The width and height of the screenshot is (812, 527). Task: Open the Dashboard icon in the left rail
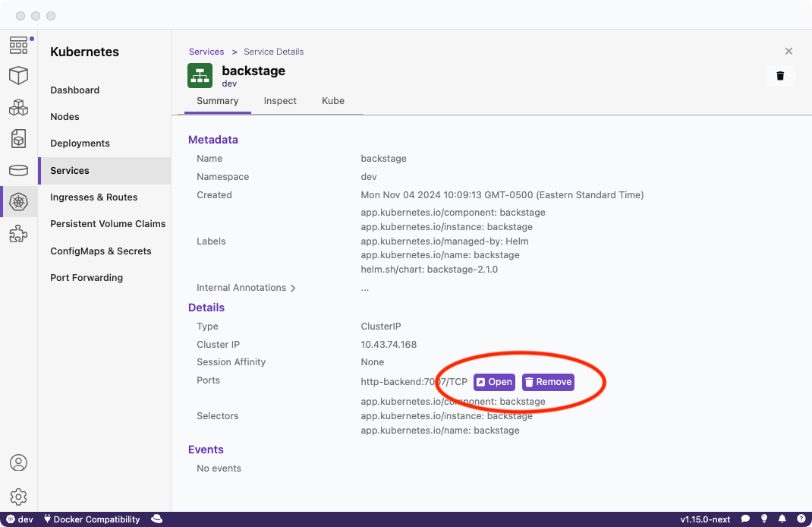pos(18,46)
